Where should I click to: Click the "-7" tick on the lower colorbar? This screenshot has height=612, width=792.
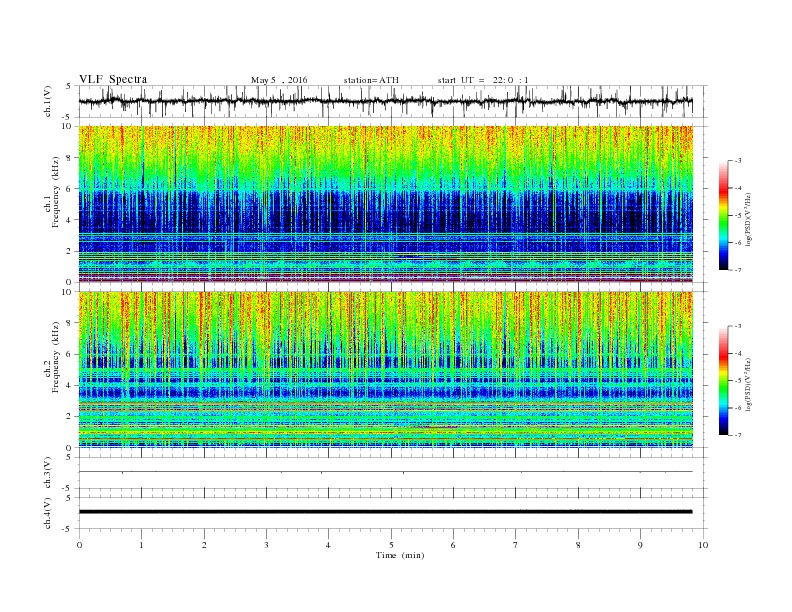tap(737, 435)
